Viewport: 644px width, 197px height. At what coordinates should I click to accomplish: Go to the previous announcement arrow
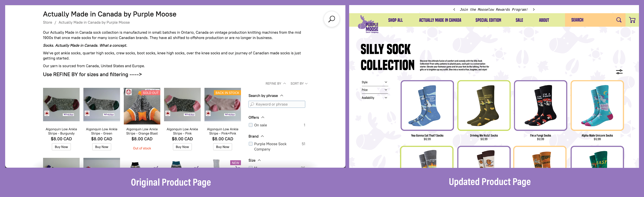[454, 10]
